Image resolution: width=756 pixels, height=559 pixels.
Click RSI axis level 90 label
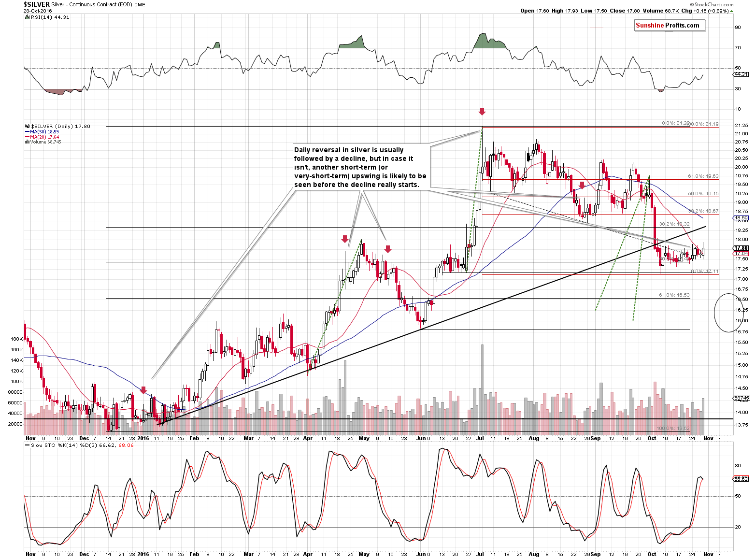(x=738, y=27)
